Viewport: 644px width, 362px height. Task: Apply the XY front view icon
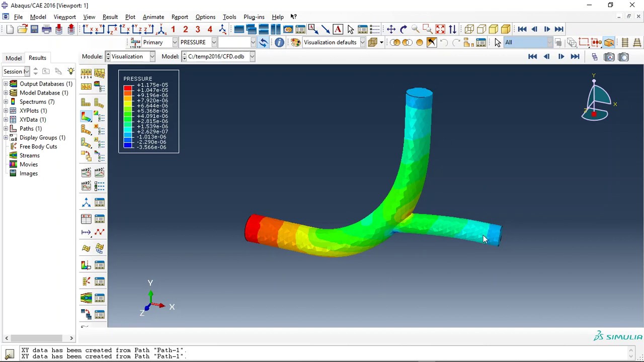(88, 29)
